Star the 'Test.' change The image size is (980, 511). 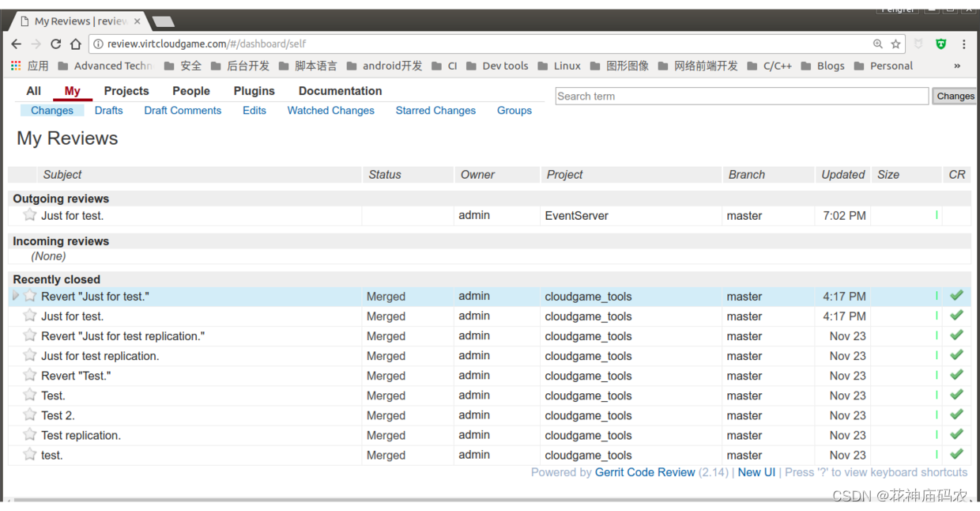[30, 395]
